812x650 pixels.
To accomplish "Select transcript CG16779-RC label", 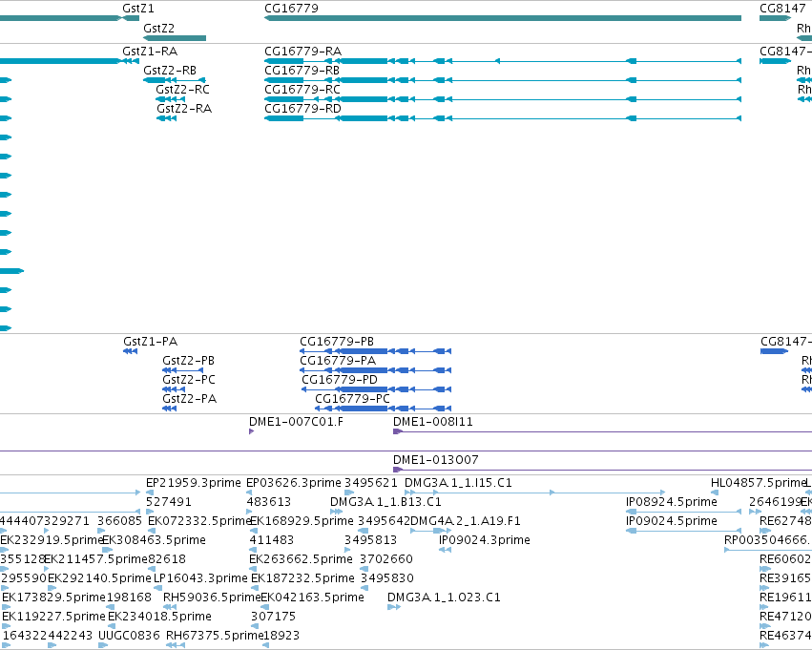I will pyautogui.click(x=302, y=89).
